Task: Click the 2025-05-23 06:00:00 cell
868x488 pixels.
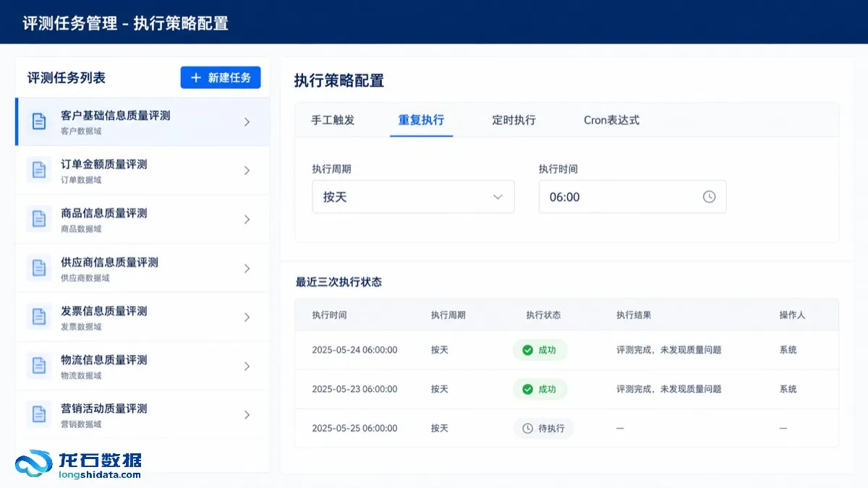Action: coord(354,389)
